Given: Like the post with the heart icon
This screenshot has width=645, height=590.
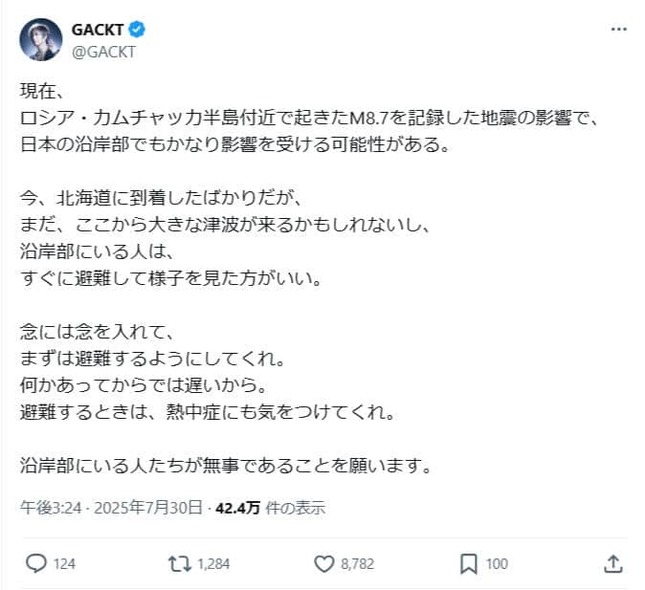Looking at the screenshot, I should (323, 564).
